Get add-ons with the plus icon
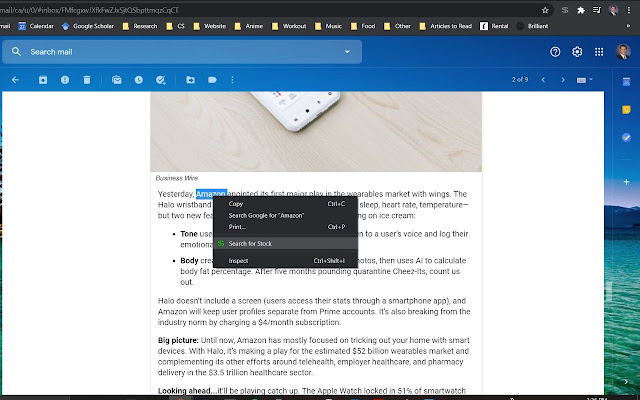The image size is (640, 400). coord(626,182)
